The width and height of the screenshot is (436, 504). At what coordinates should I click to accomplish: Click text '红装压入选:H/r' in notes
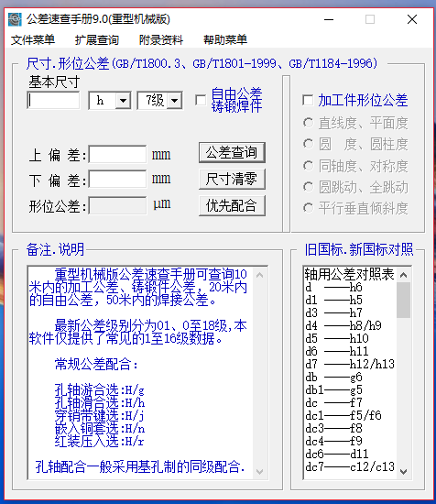click(x=99, y=442)
